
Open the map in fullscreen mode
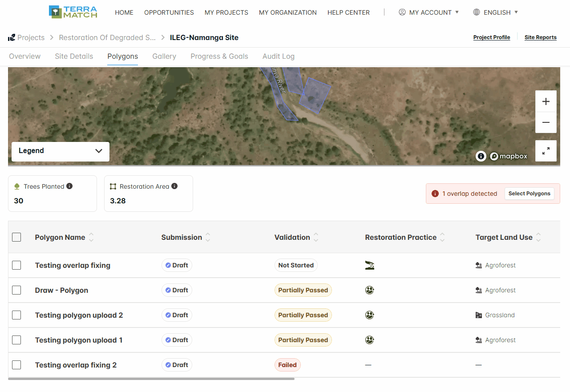tap(546, 151)
